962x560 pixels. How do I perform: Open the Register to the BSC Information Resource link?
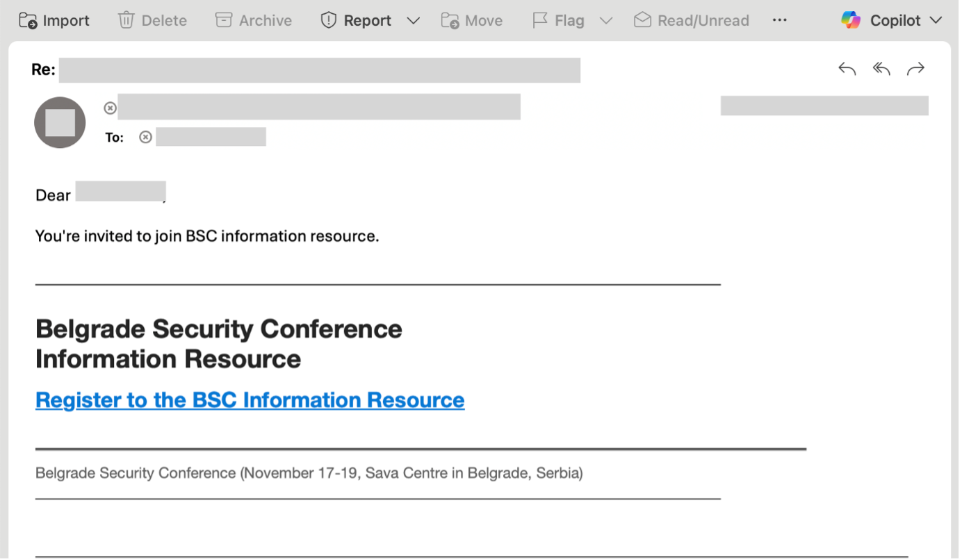coord(250,400)
